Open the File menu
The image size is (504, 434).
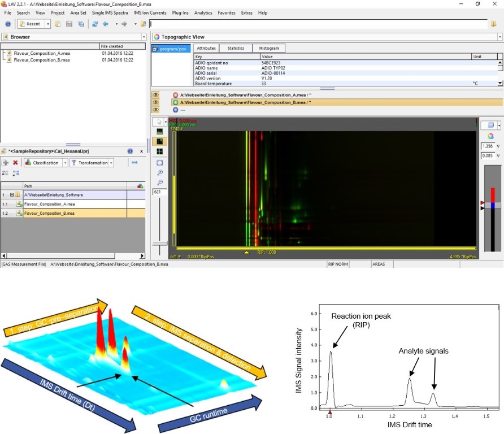click(x=8, y=13)
